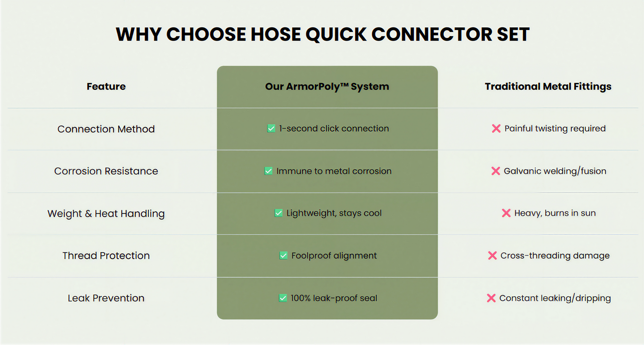This screenshot has width=644, height=345.
Task: Click the Traditional Metal Fittings header
Action: click(x=548, y=86)
